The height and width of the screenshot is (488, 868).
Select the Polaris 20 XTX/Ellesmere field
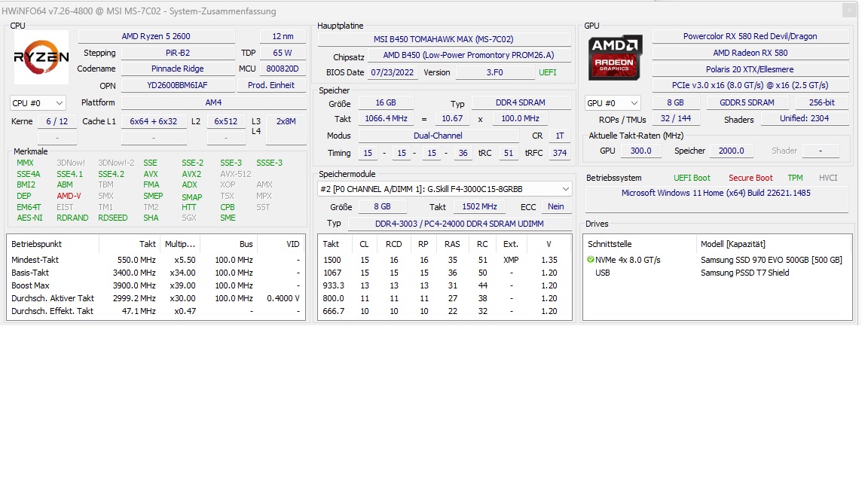click(750, 69)
